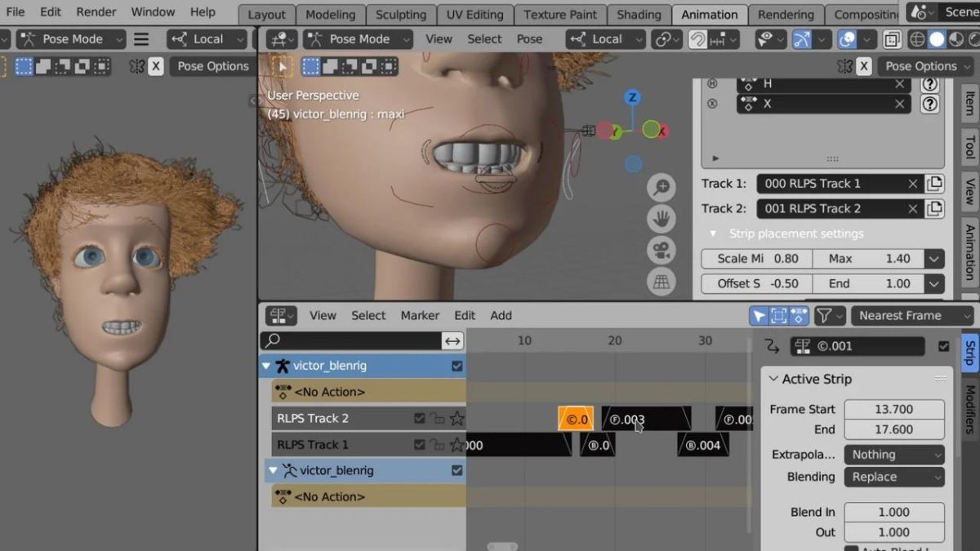
Task: Open dropdown arrow beside End 1.00
Action: pos(934,283)
